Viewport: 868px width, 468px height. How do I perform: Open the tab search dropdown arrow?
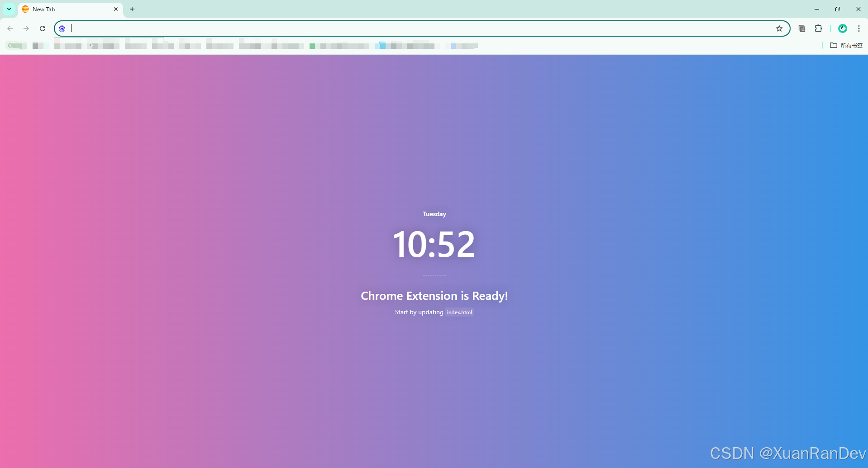[9, 9]
